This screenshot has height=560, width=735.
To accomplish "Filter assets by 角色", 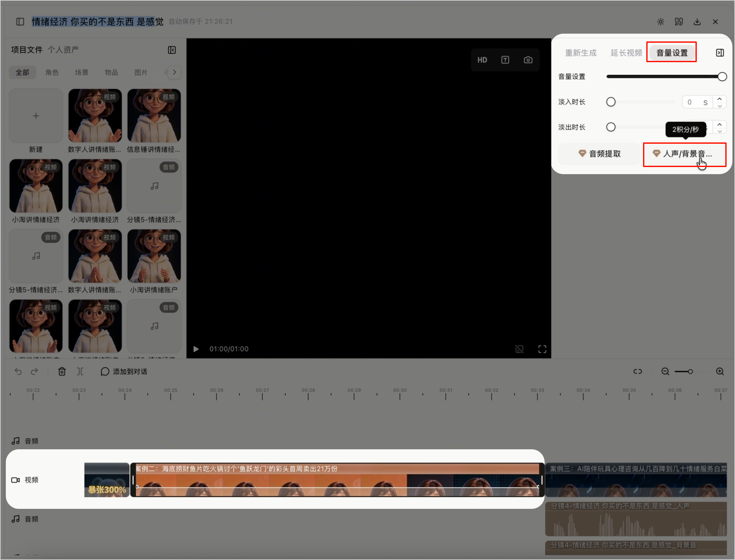I will tap(52, 73).
